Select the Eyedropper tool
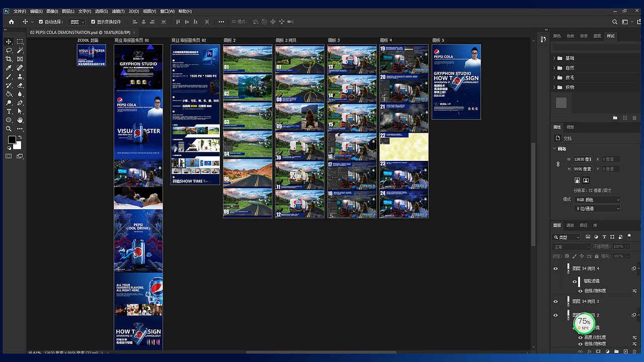Screen dimensions: 644x362 tap(9, 68)
